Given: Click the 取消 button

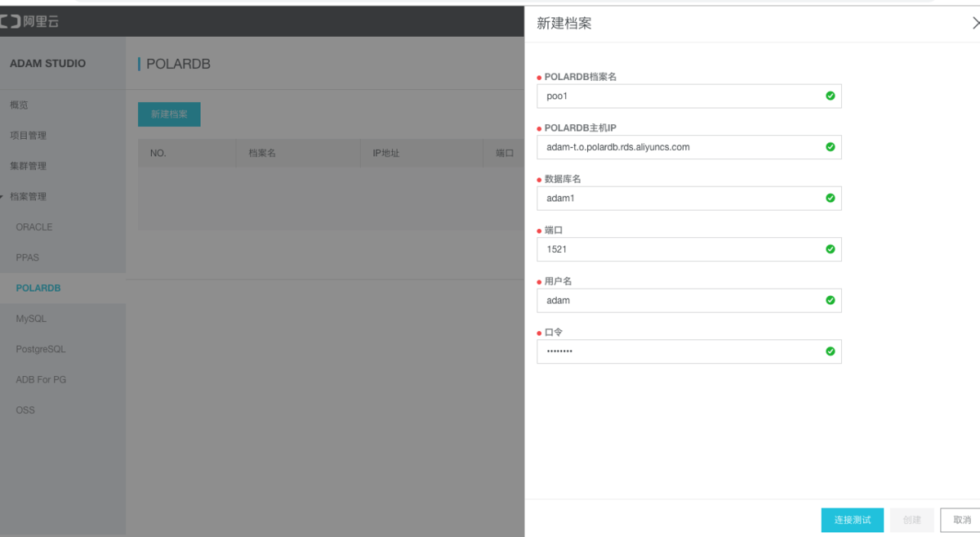Looking at the screenshot, I should [961, 520].
